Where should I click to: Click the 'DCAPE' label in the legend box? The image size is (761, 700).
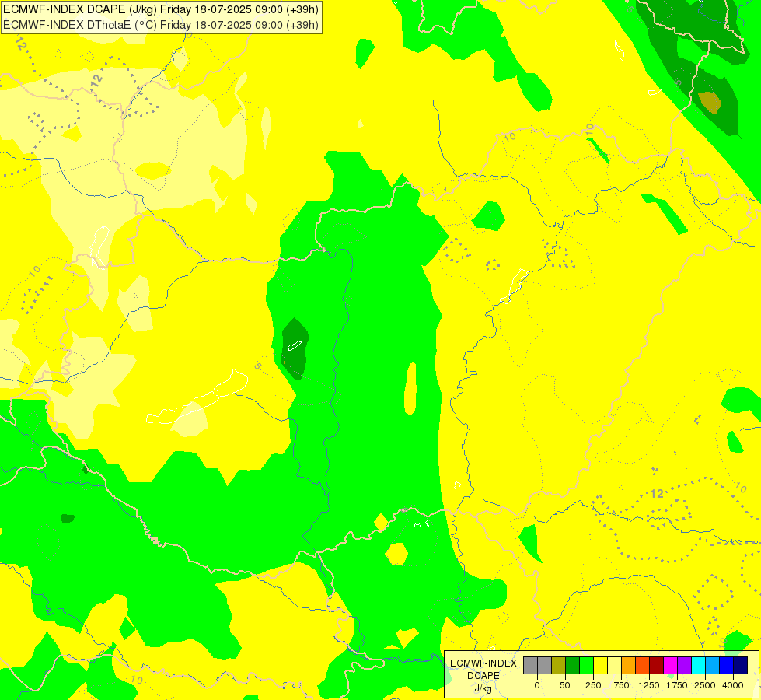(x=483, y=676)
